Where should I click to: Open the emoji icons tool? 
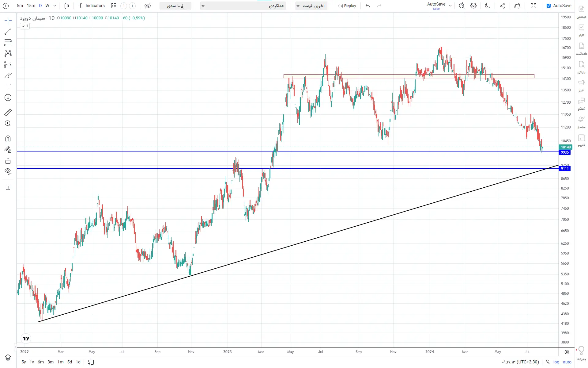coord(8,98)
